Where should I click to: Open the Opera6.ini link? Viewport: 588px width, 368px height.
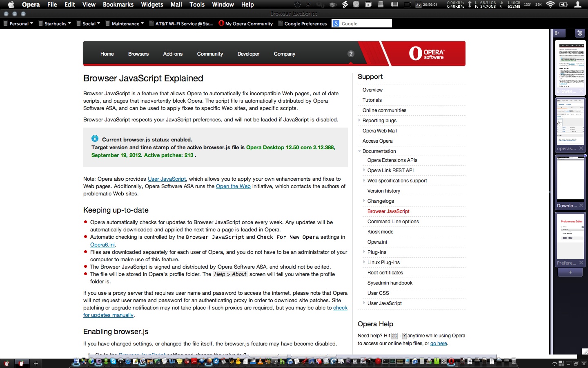point(102,245)
